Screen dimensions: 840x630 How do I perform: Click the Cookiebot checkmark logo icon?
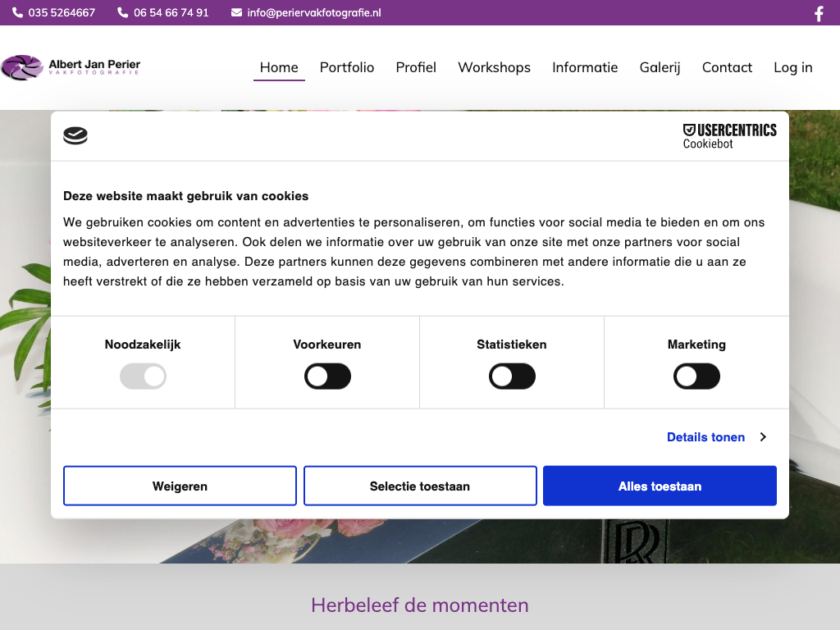click(75, 136)
